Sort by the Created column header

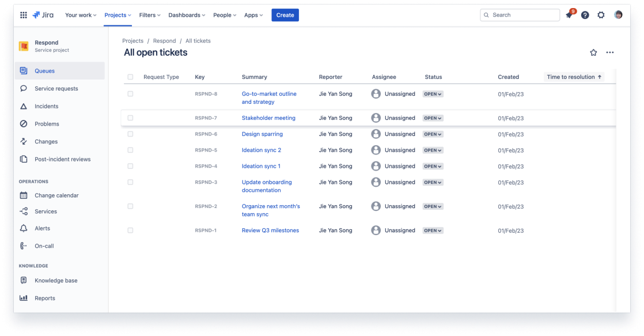click(x=509, y=77)
